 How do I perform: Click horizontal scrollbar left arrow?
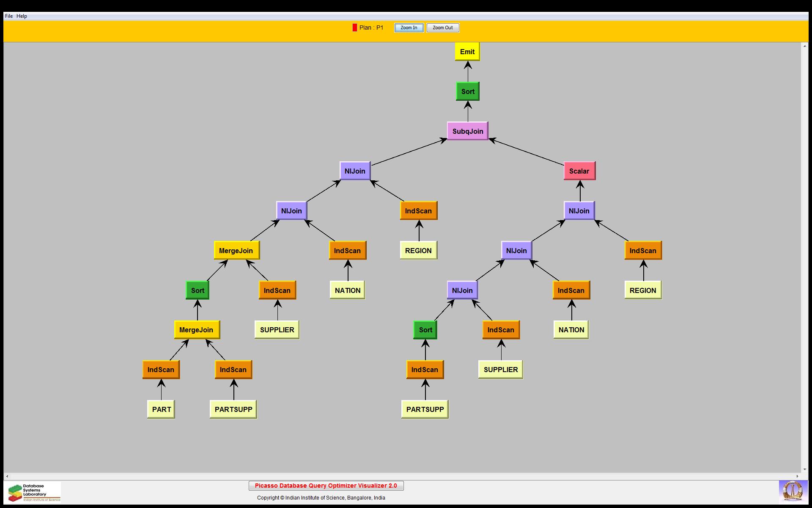coord(7,476)
